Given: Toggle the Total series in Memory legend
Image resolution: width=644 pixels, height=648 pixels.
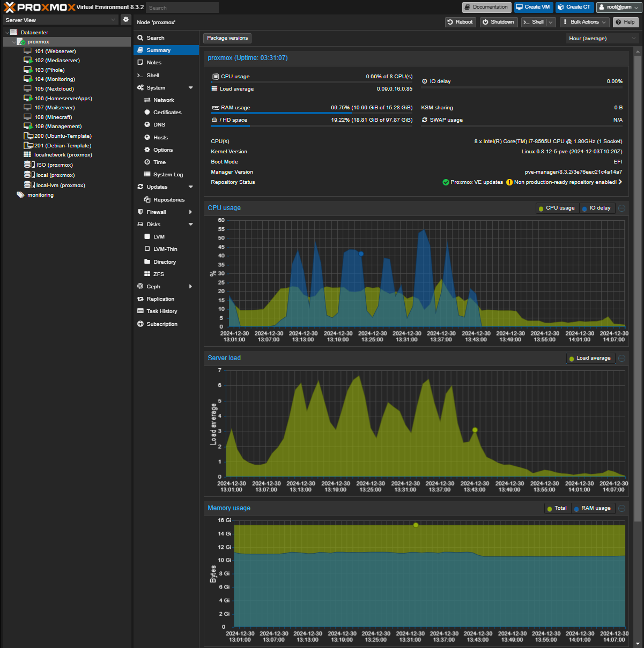Looking at the screenshot, I should [x=557, y=508].
